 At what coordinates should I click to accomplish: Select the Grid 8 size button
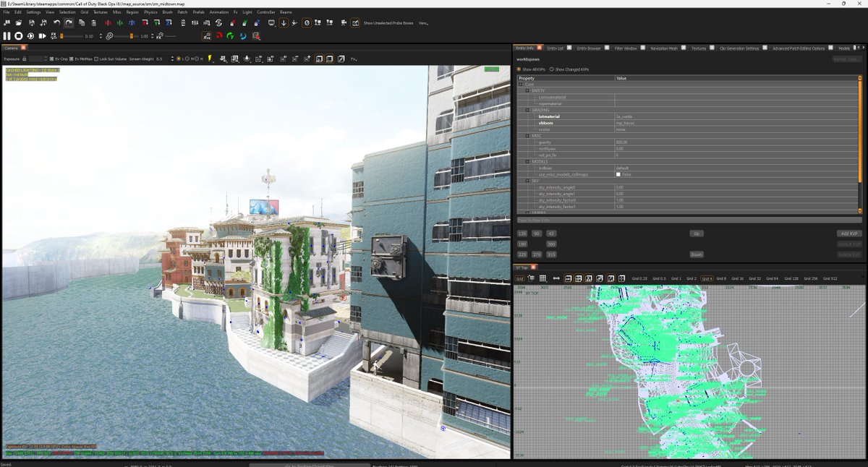pyautogui.click(x=721, y=278)
